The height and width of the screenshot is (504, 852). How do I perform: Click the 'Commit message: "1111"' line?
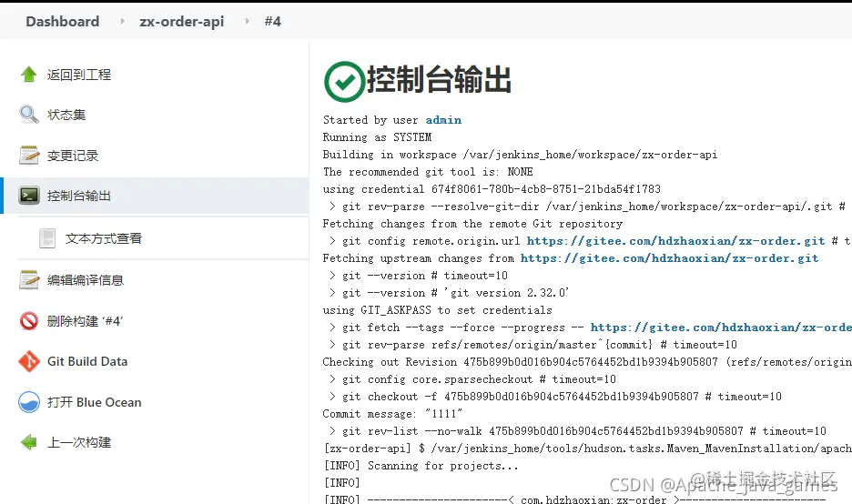tap(392, 414)
